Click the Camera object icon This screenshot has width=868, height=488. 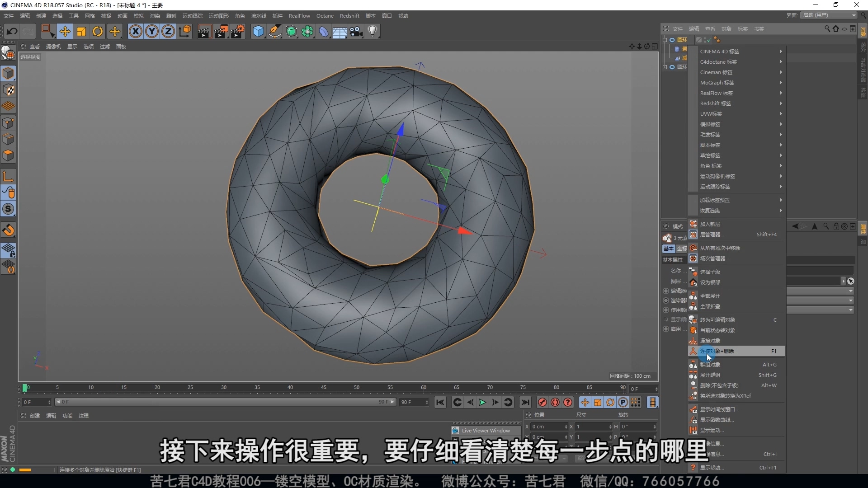[x=356, y=31]
